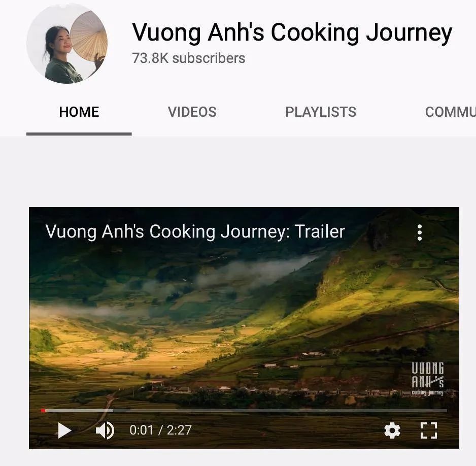Select the HOME tab
476x466 pixels.
(x=79, y=112)
